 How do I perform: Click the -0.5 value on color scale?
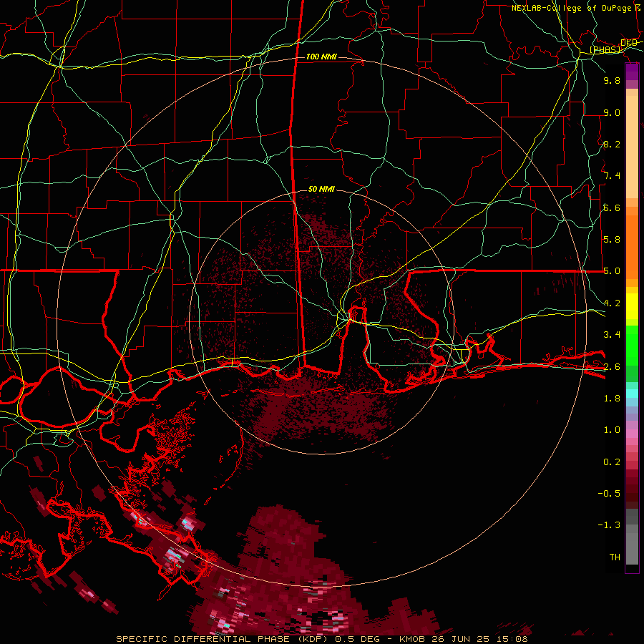(609, 494)
